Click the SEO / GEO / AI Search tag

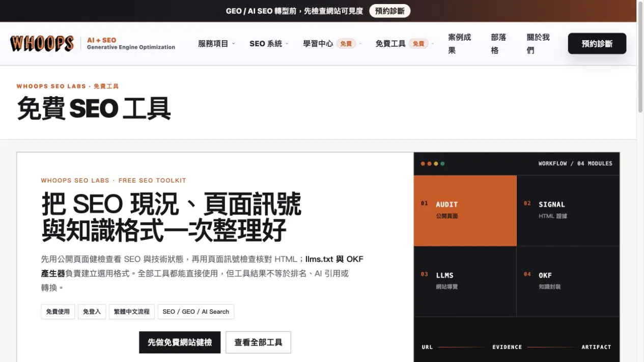click(196, 312)
